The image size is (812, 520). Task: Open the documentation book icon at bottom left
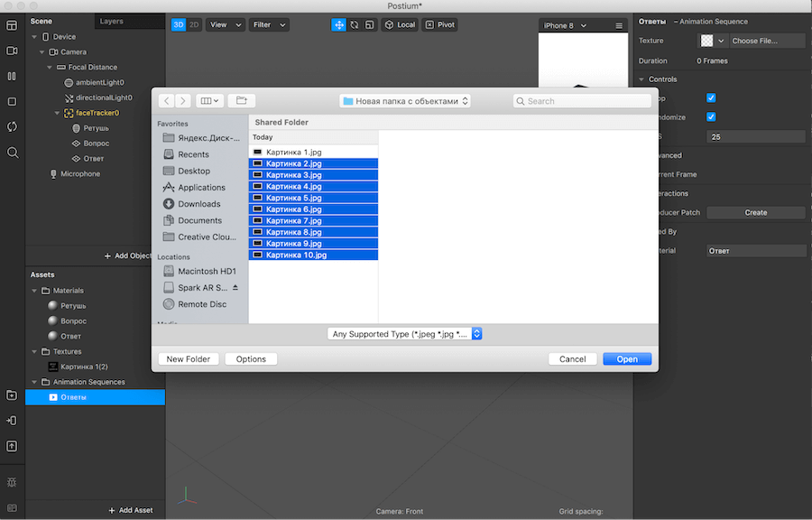(12, 508)
